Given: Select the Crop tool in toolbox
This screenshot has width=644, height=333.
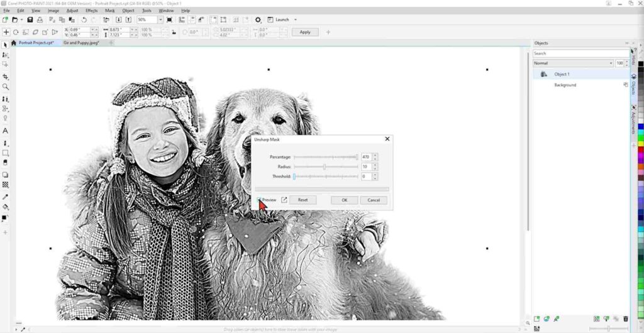Looking at the screenshot, I should [5, 77].
